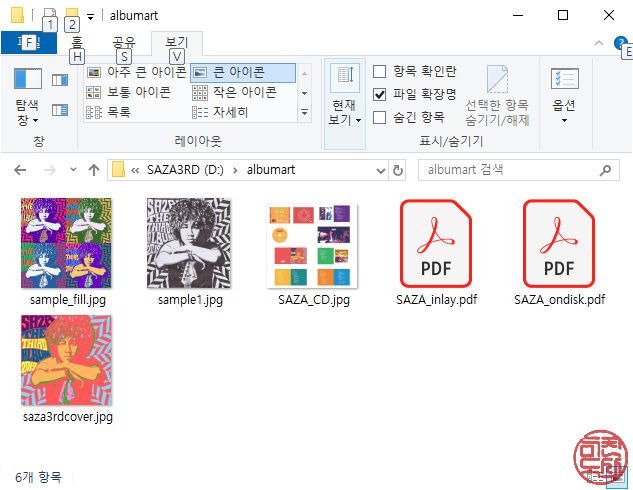Open the 파일 tab
633x490 pixels.
[x=29, y=43]
